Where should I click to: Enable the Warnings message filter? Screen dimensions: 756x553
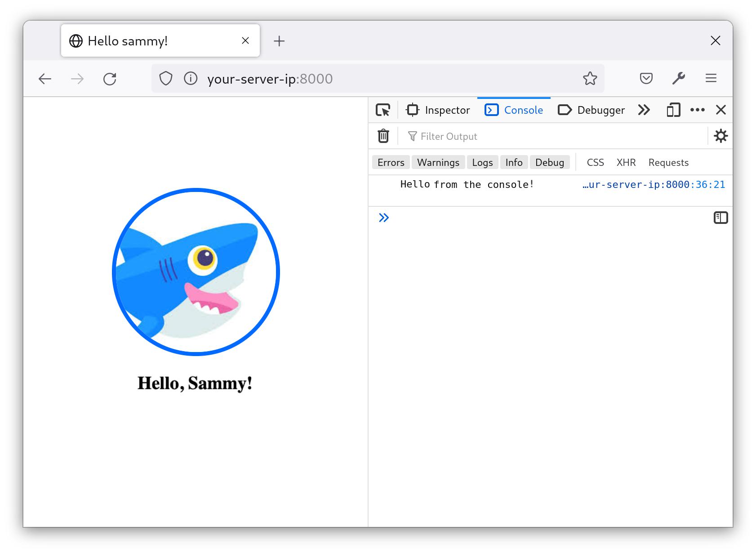438,162
